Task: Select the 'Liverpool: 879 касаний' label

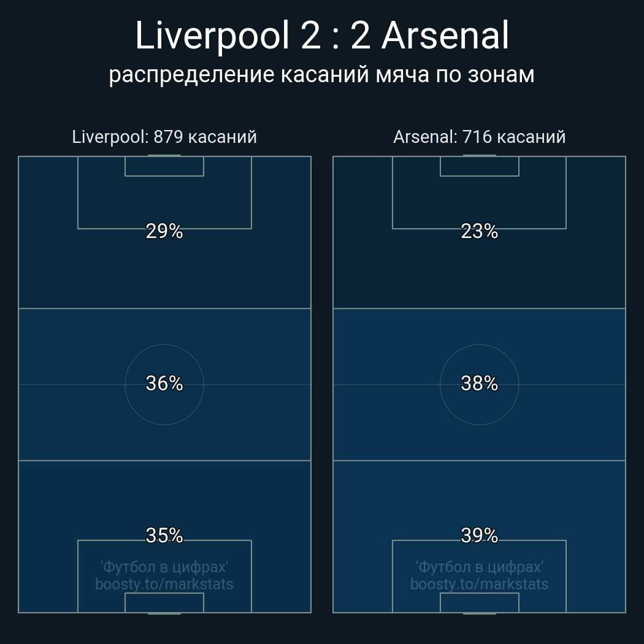Action: 164,137
